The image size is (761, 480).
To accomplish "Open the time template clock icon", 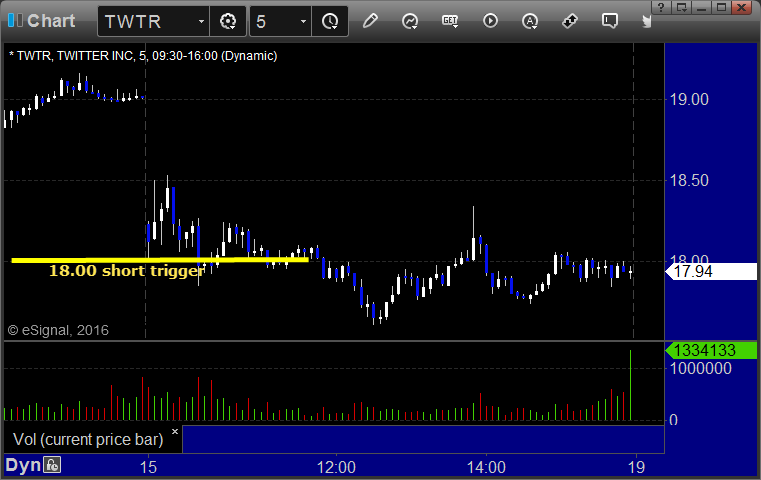I will coord(330,21).
